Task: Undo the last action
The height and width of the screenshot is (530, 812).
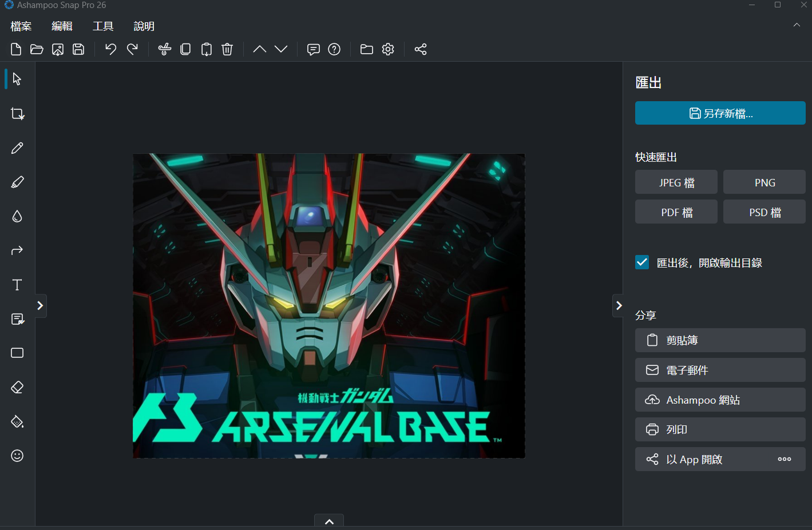Action: click(x=110, y=49)
